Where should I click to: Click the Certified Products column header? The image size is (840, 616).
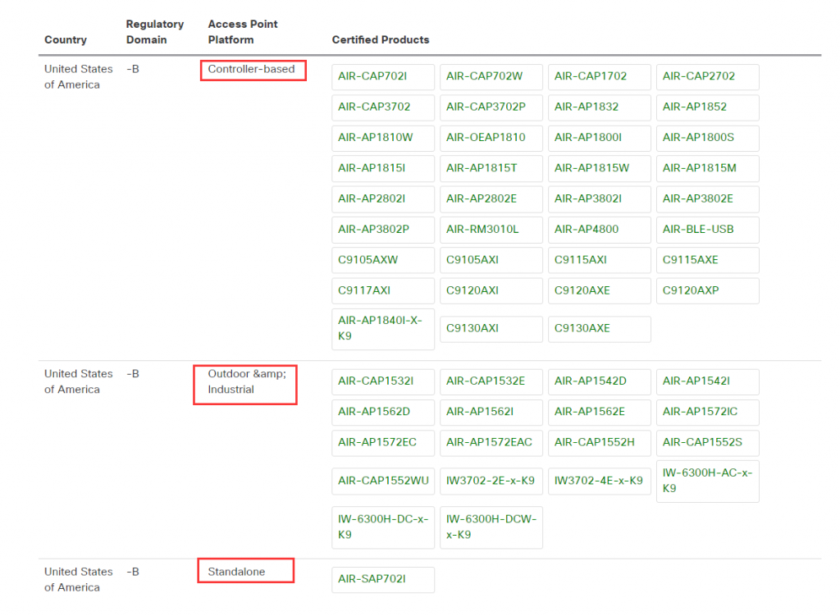(381, 39)
